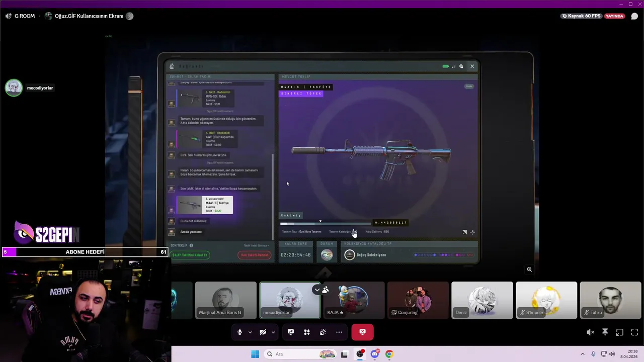Mute the stream audio speaker icon
644x362 pixels.
point(590,332)
